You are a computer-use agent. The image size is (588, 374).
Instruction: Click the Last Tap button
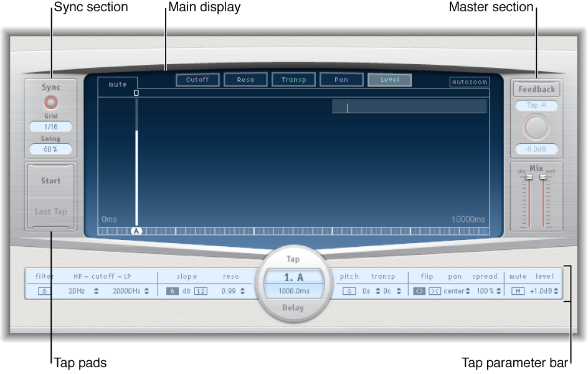click(x=50, y=212)
